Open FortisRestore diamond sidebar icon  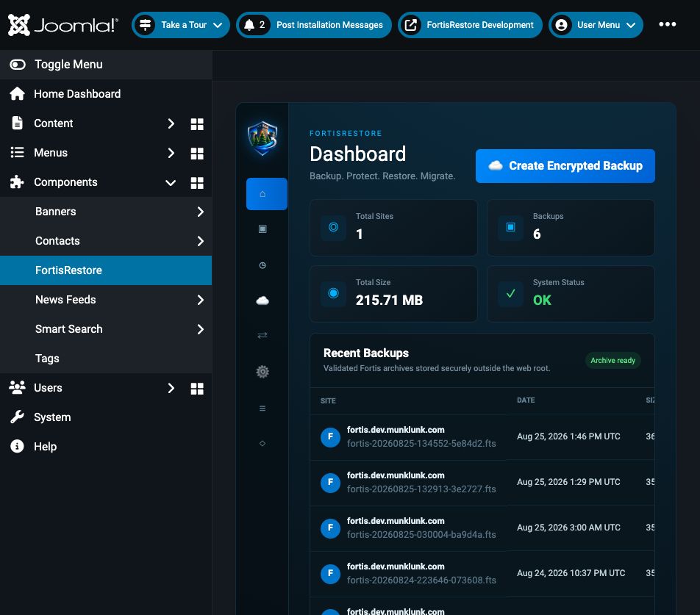pos(262,443)
